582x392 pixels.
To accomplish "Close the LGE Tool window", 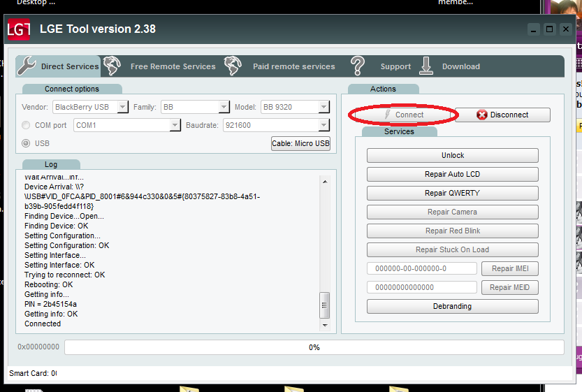I will click(x=566, y=29).
